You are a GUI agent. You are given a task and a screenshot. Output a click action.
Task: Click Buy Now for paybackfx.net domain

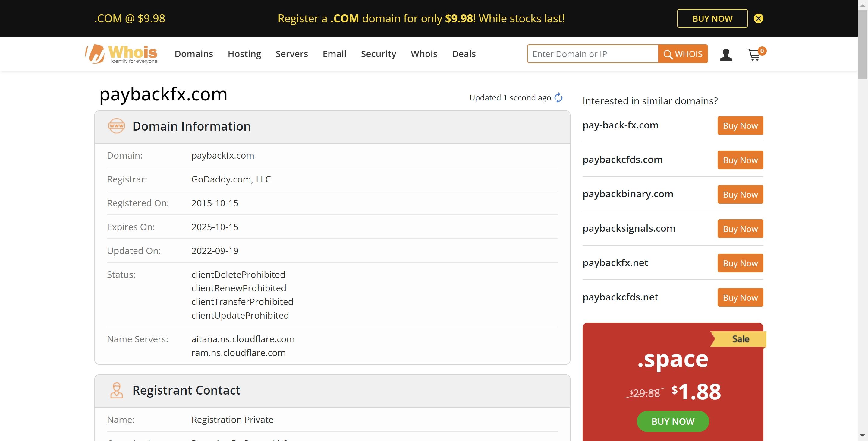(x=740, y=263)
